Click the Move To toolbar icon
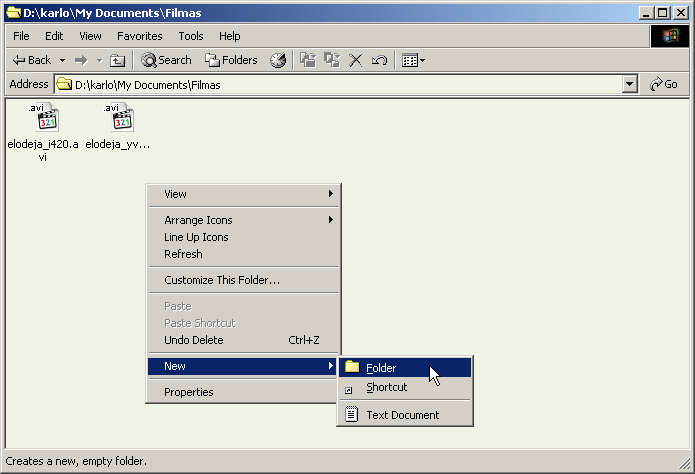This screenshot has height=474, width=695. 308,60
